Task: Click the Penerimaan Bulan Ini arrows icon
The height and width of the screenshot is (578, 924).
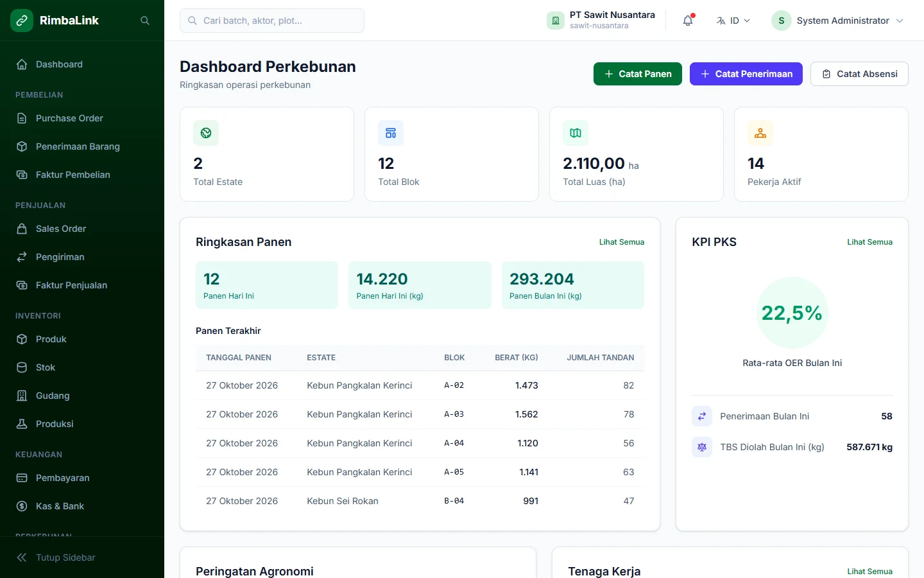Action: point(702,416)
